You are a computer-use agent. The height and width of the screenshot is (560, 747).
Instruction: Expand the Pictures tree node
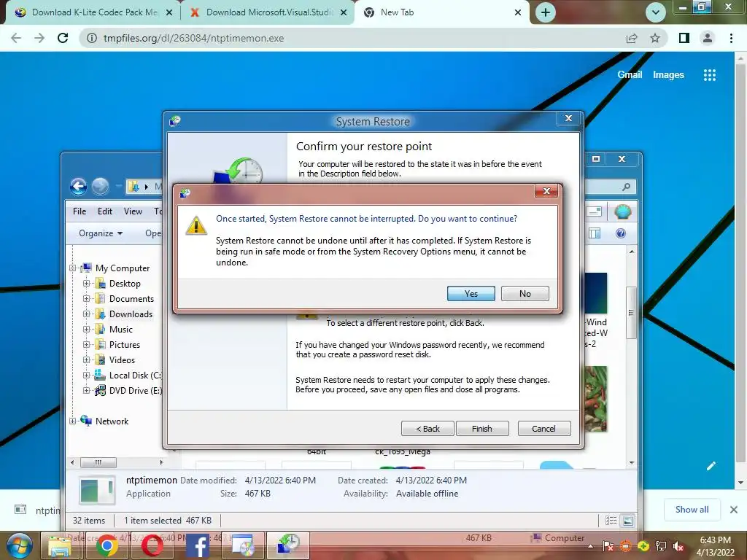click(x=86, y=344)
